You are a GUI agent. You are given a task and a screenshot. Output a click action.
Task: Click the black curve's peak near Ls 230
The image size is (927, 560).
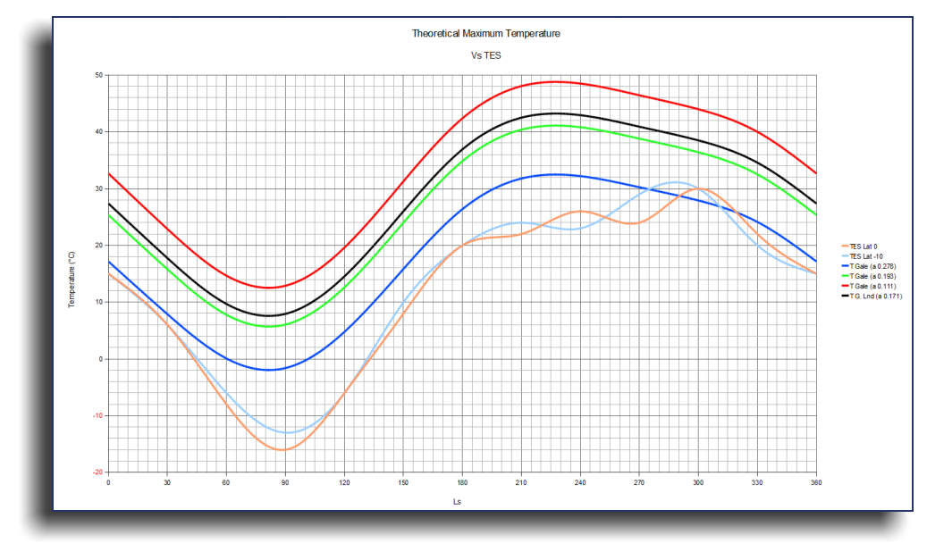[556, 113]
